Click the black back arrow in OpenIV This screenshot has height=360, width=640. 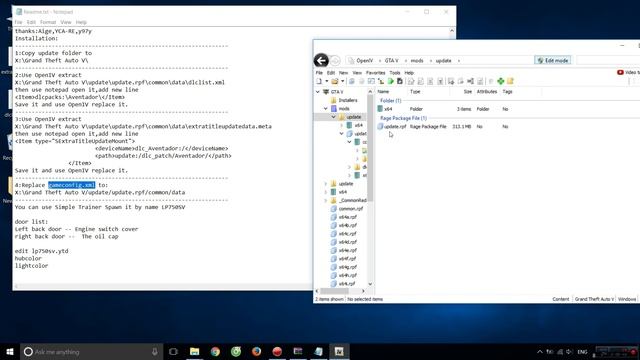pyautogui.click(x=321, y=60)
